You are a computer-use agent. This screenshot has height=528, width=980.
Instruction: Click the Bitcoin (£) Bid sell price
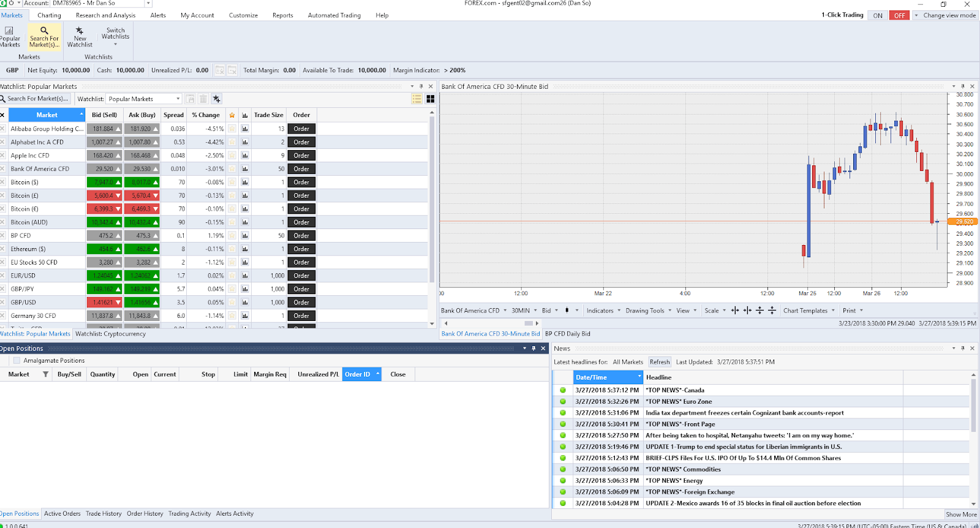click(x=104, y=195)
